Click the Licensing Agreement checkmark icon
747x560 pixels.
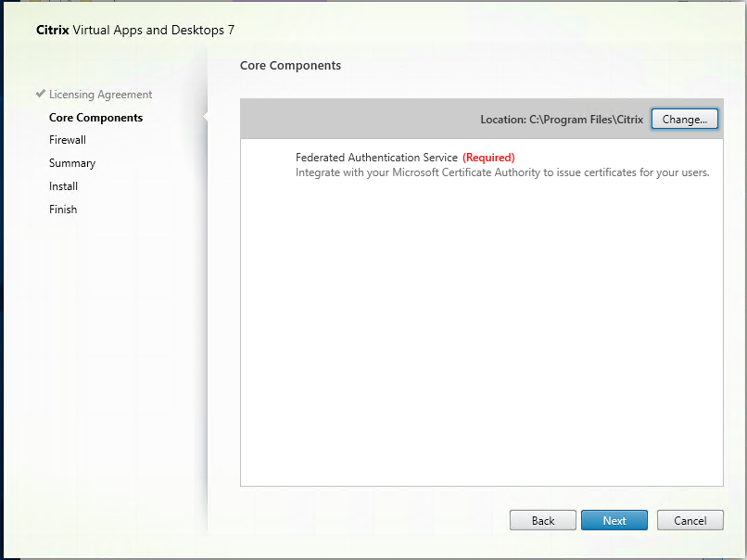tap(41, 94)
